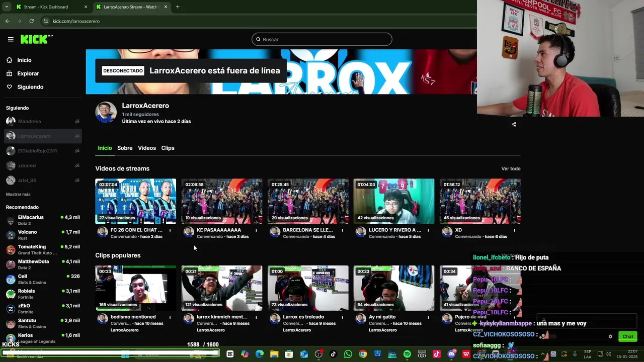Click Ver todo next to Videos de streams
The width and height of the screenshot is (644, 362).
coord(511,168)
